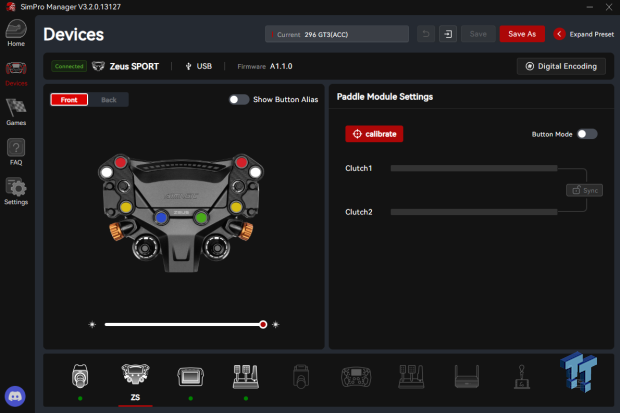620x413 pixels.
Task: Click the top-left red wheel button
Action: coord(121,162)
